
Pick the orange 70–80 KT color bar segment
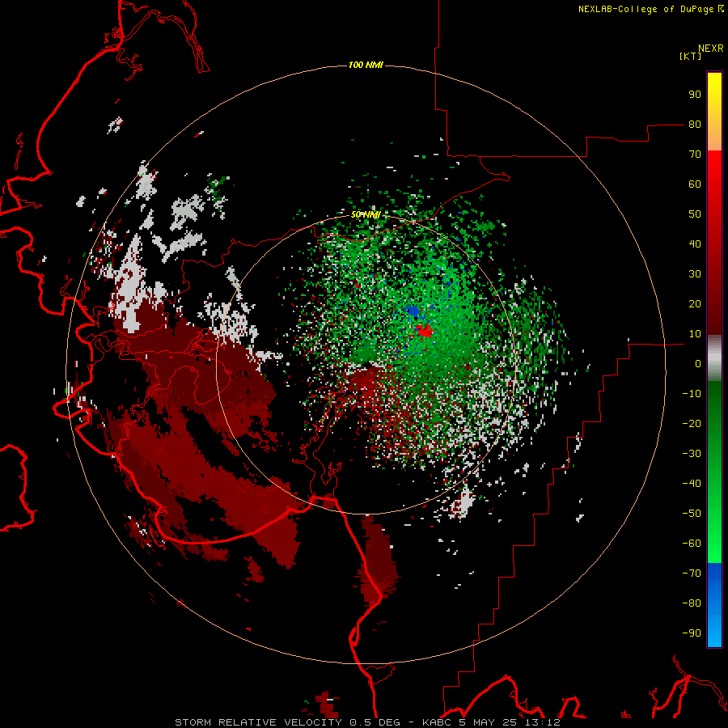(714, 138)
